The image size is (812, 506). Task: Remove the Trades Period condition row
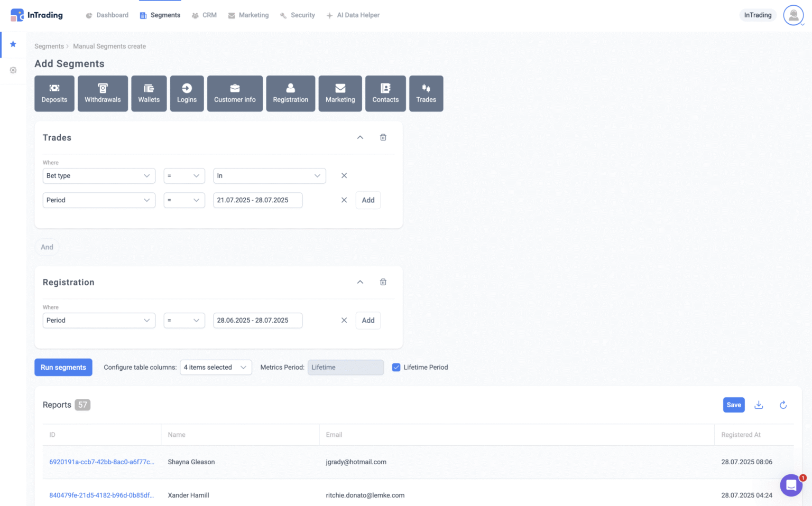point(344,200)
